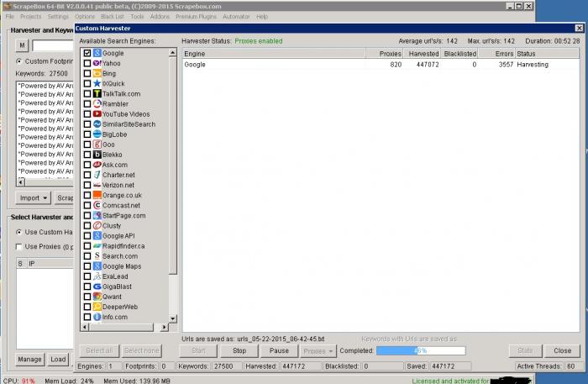The image size is (588, 384).
Task: Click the GigaBlast engine icon
Action: (97, 287)
